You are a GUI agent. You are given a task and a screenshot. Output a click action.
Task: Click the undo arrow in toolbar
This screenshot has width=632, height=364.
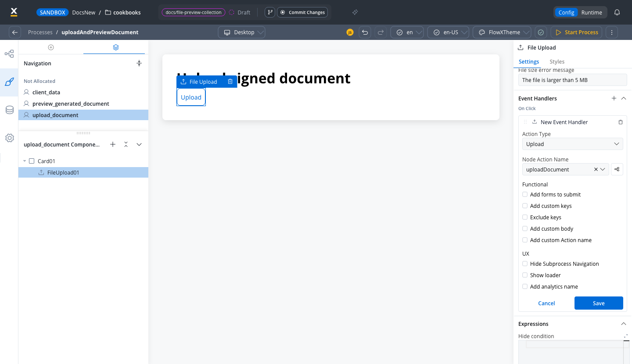(365, 32)
